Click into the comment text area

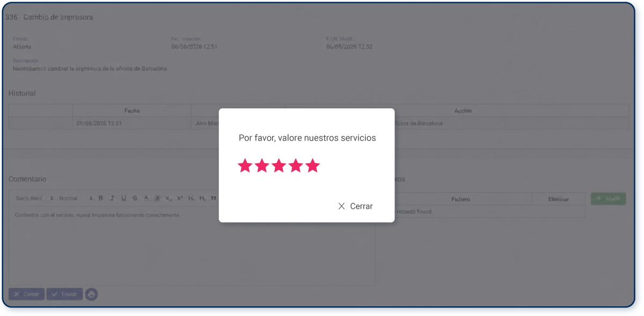tap(192, 246)
